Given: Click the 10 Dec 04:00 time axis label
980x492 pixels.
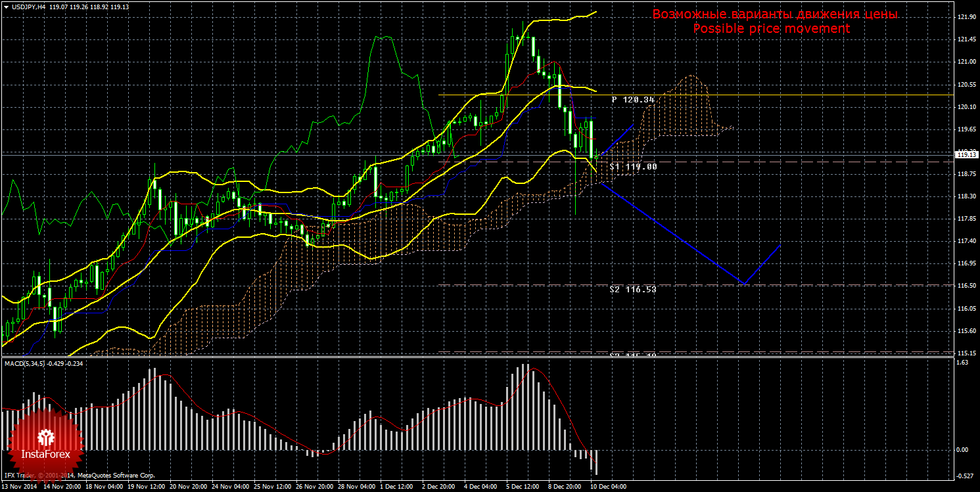Looking at the screenshot, I should (608, 487).
